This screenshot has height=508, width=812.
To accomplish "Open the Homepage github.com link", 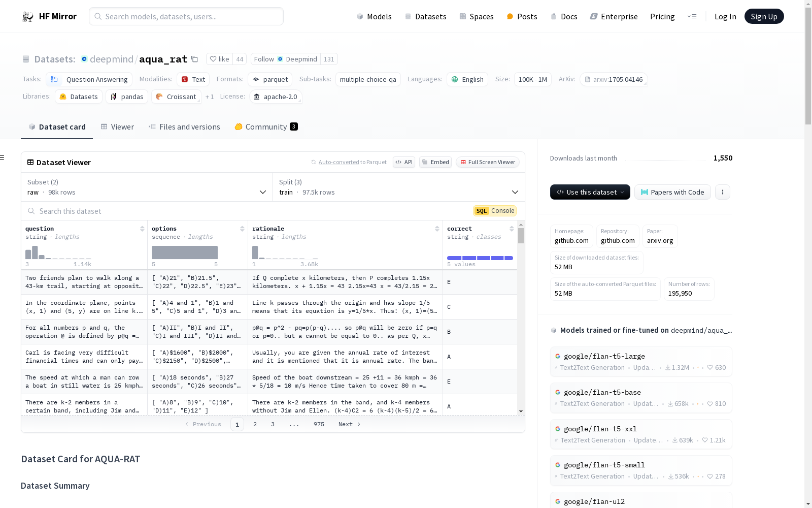I will pos(571,236).
